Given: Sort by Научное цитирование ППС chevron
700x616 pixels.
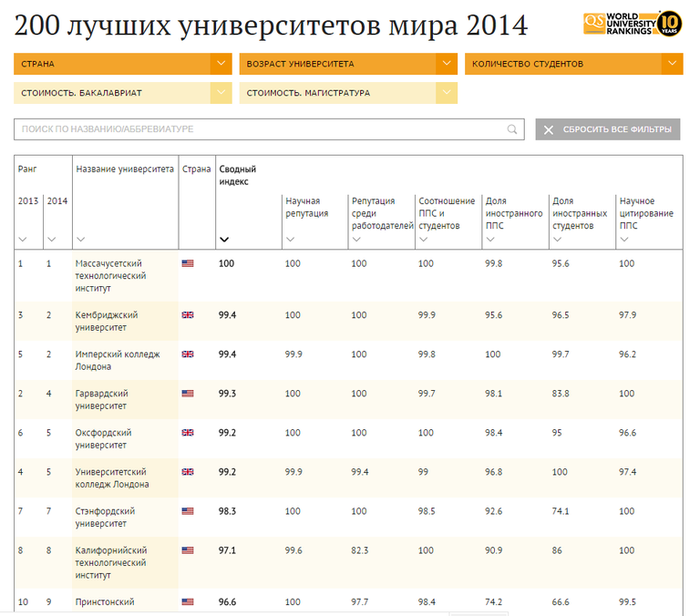Looking at the screenshot, I should tap(624, 240).
